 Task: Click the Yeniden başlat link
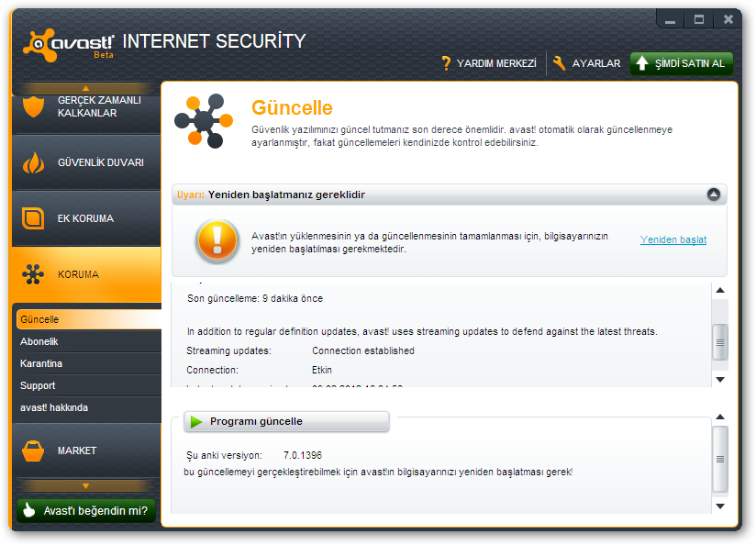[673, 240]
